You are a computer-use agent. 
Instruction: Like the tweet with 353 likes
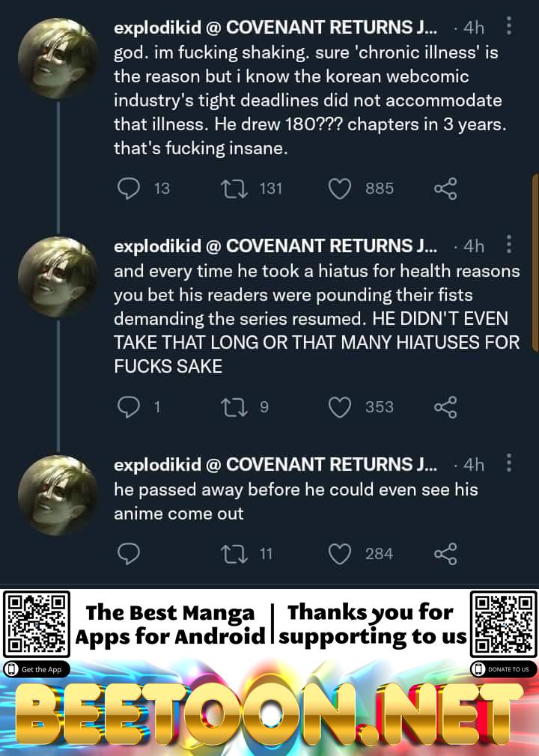[340, 407]
